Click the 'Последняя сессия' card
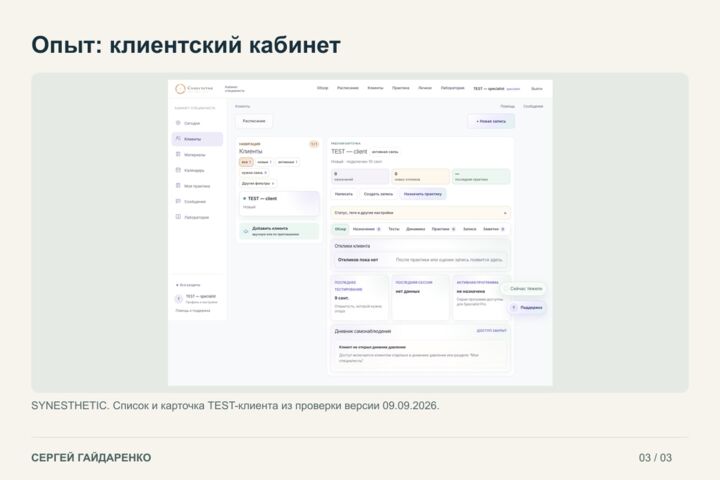 420,298
